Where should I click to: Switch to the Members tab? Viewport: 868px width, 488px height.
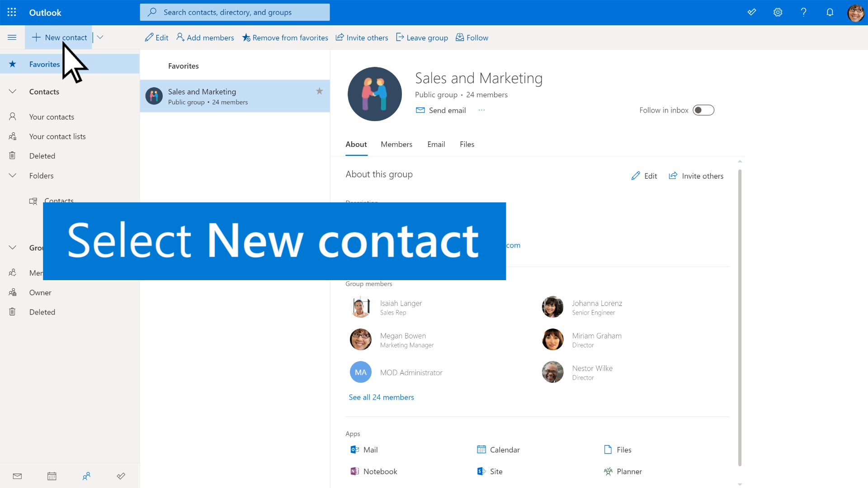point(396,144)
